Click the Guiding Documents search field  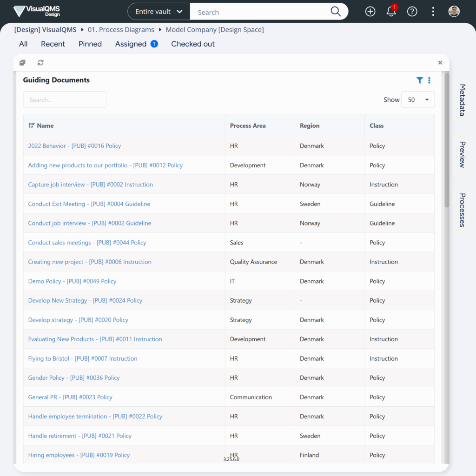tap(65, 99)
